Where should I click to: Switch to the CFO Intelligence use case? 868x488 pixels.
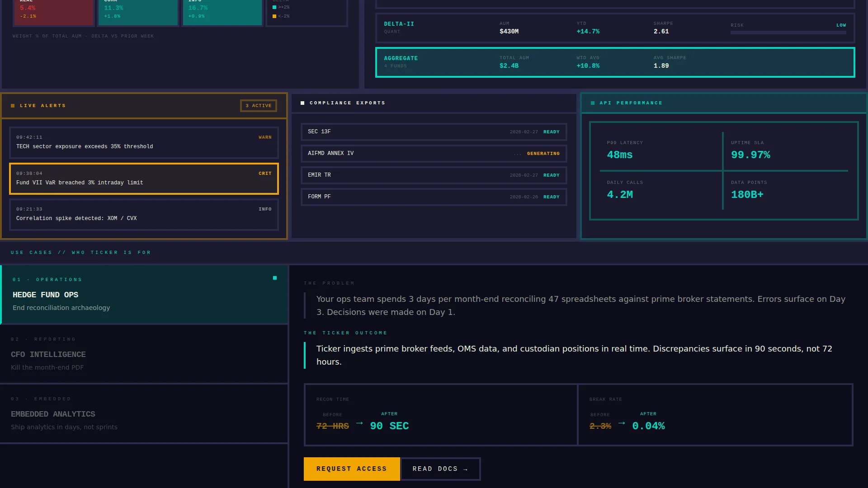144,354
